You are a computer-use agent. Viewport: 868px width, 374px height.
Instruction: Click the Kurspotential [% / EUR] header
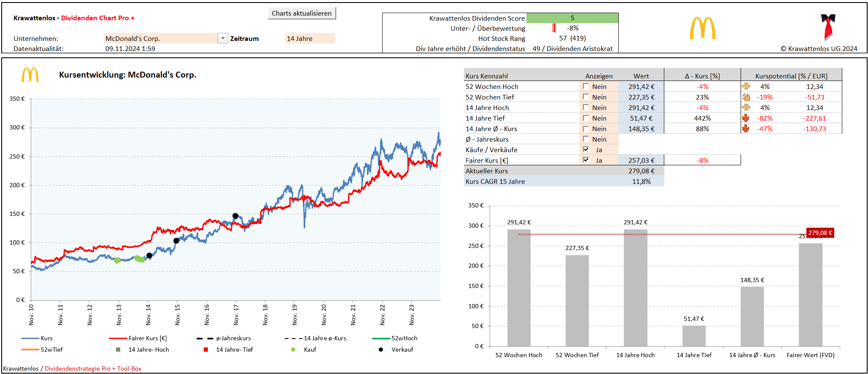tap(791, 76)
